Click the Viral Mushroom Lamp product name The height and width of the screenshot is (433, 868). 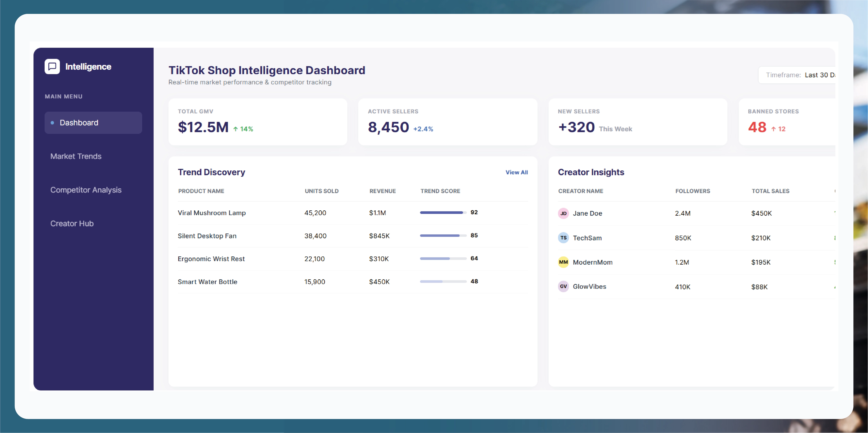pos(212,213)
